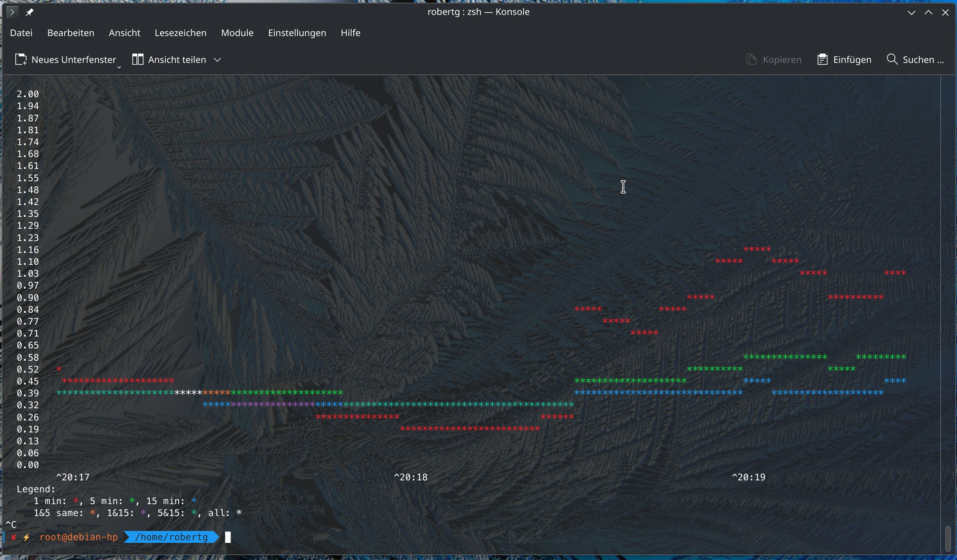Click the window minimize chevron icon

pyautogui.click(x=911, y=12)
